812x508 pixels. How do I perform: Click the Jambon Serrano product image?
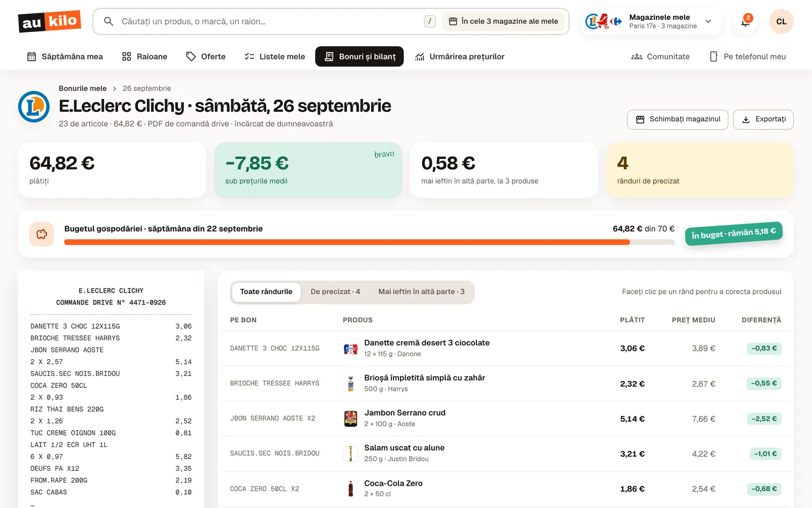(x=351, y=419)
